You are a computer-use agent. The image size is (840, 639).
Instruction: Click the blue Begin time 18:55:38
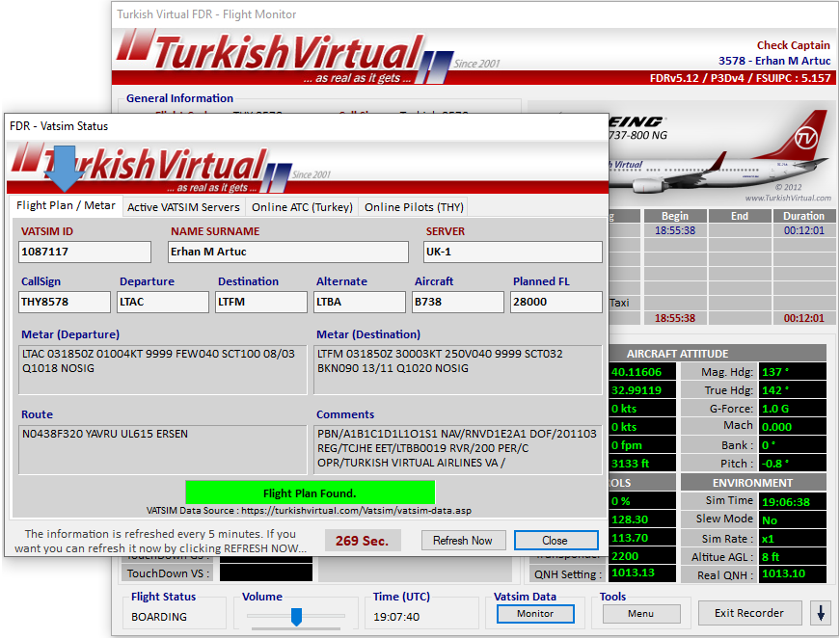pos(675,230)
